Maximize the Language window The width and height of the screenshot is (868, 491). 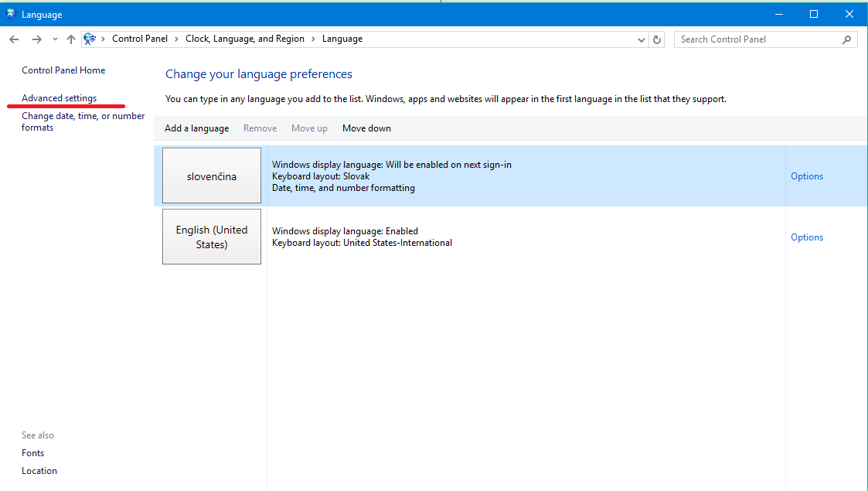click(x=814, y=14)
